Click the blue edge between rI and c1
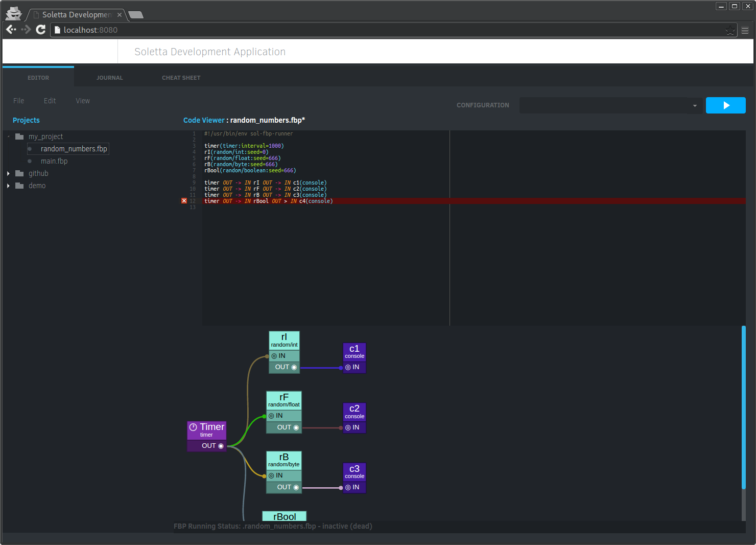 click(320, 368)
